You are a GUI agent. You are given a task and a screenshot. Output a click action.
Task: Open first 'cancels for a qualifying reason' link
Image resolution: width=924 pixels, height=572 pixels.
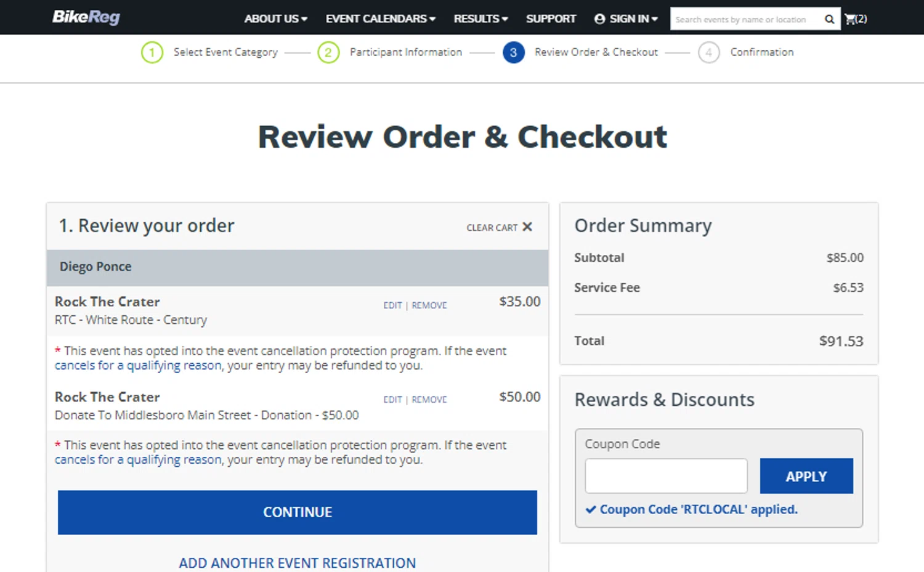(138, 366)
